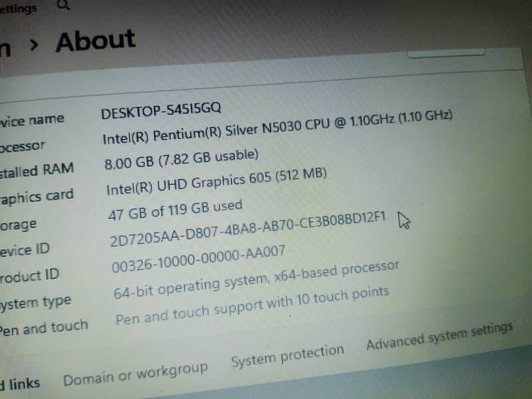Select Pen and touch support with 10 touch points
Image resolution: width=532 pixels, height=399 pixels.
point(252,306)
